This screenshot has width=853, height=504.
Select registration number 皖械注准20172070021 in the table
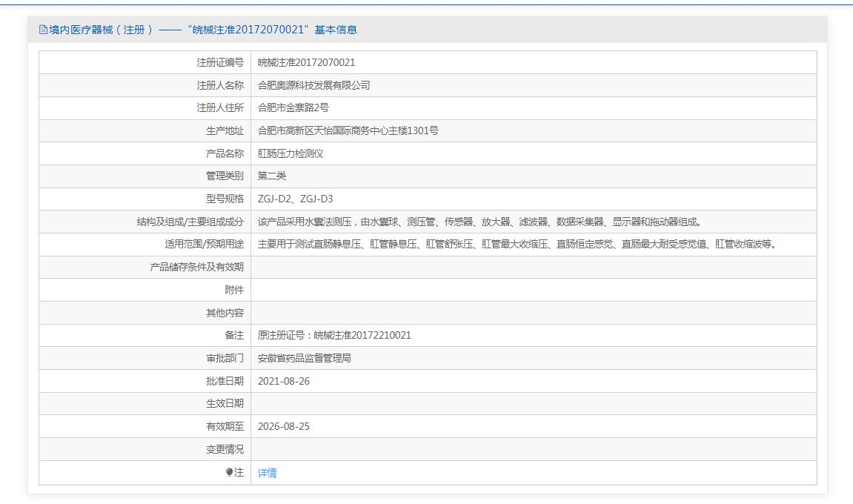pos(306,62)
